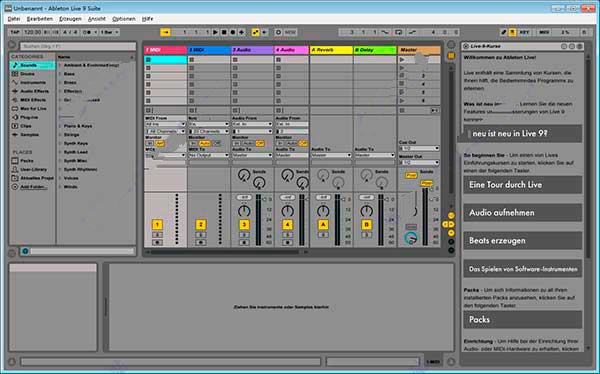This screenshot has height=374, width=600.
Task: Open track 2 MIDI To dropdown
Action: (209, 155)
